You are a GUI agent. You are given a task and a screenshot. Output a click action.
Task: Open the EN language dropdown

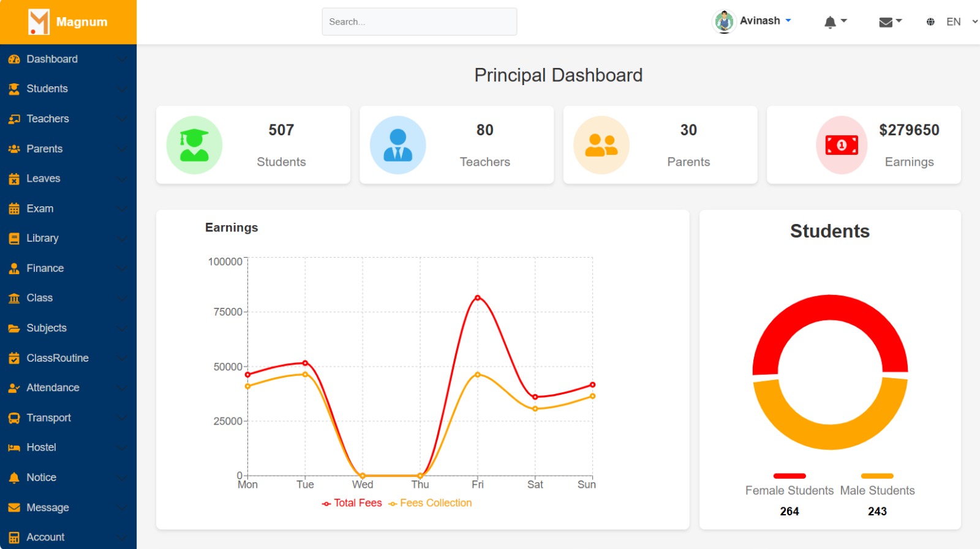954,22
